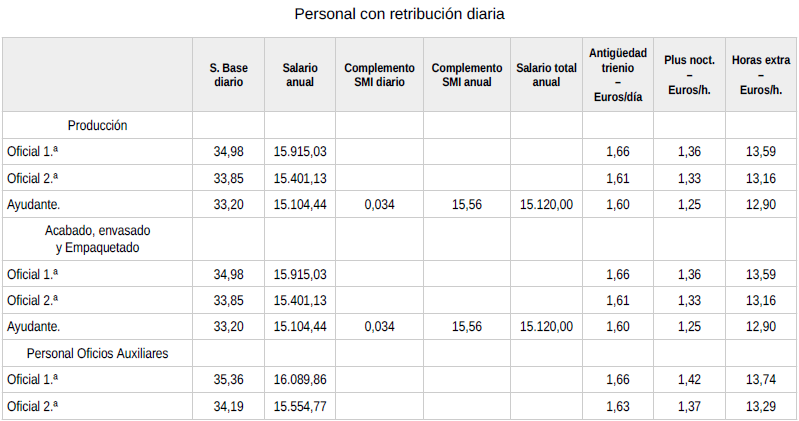The height and width of the screenshot is (421, 799).
Task: Click the "Salario anual" column header
Action: tap(300, 75)
